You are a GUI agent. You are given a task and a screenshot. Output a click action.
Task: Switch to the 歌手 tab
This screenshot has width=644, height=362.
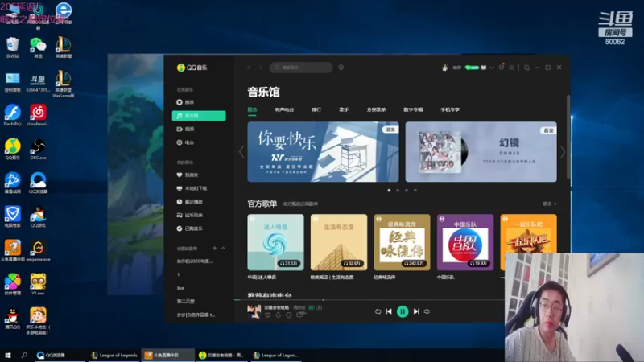[344, 109]
